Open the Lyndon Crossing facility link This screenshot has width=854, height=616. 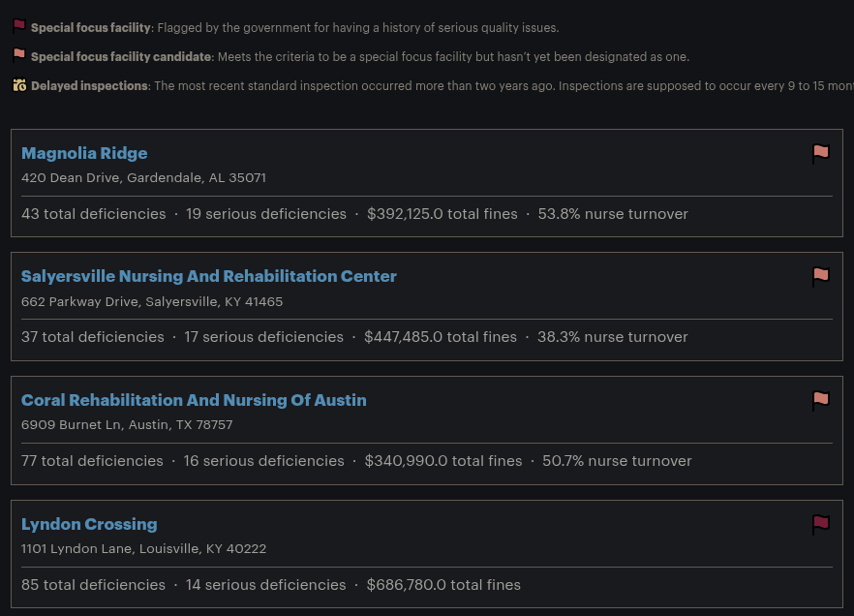point(89,525)
